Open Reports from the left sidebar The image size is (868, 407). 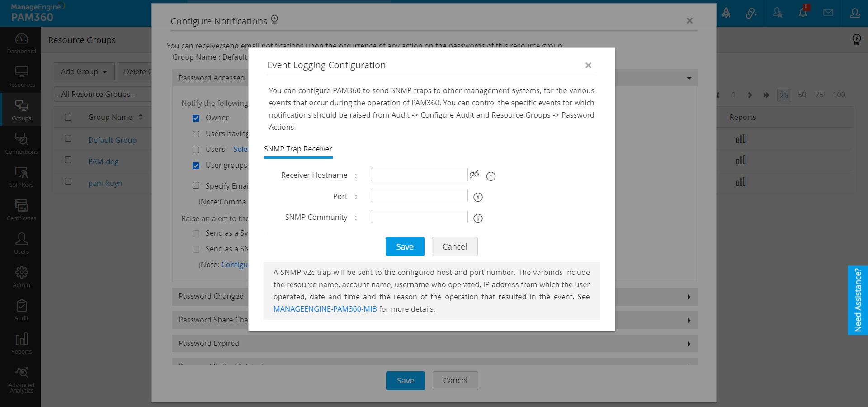coord(21,344)
